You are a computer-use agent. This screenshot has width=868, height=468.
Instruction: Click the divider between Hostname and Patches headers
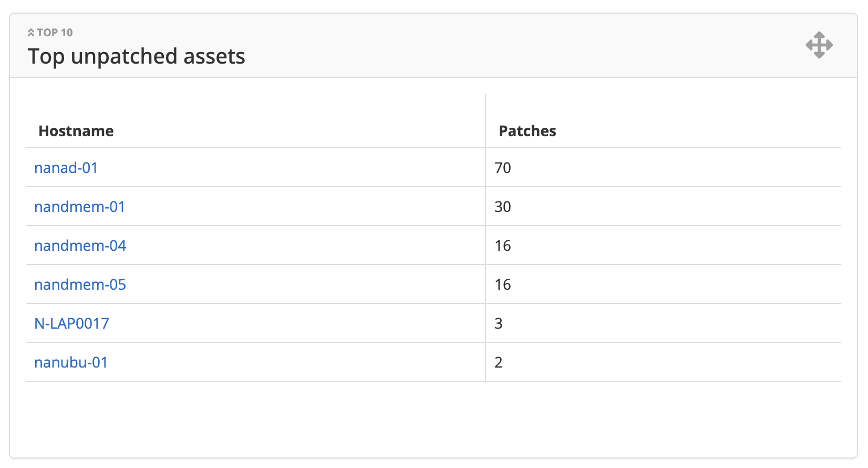[485, 121]
